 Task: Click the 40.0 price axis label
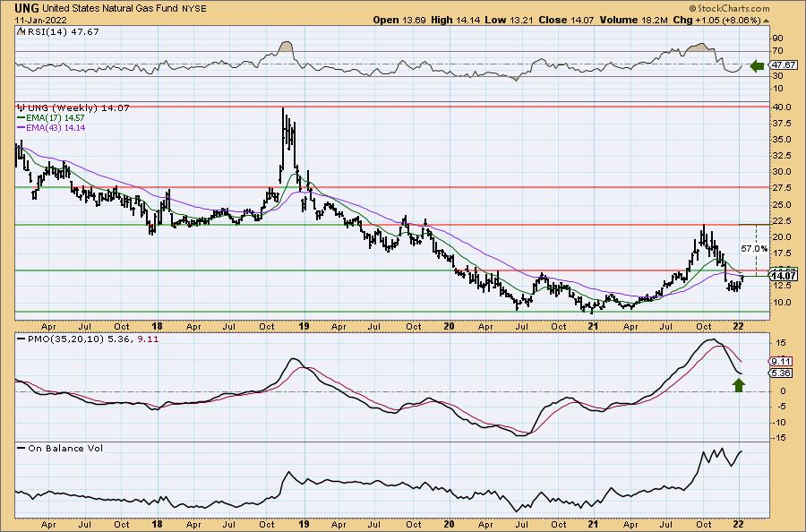[780, 107]
